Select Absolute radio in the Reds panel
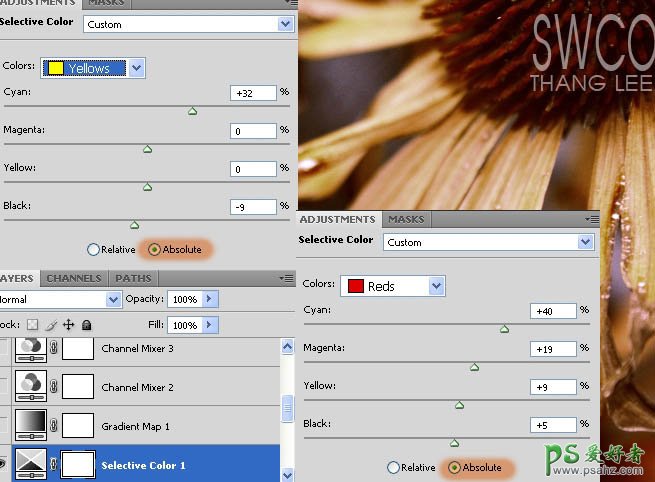Image resolution: width=655 pixels, height=482 pixels. 456,467
